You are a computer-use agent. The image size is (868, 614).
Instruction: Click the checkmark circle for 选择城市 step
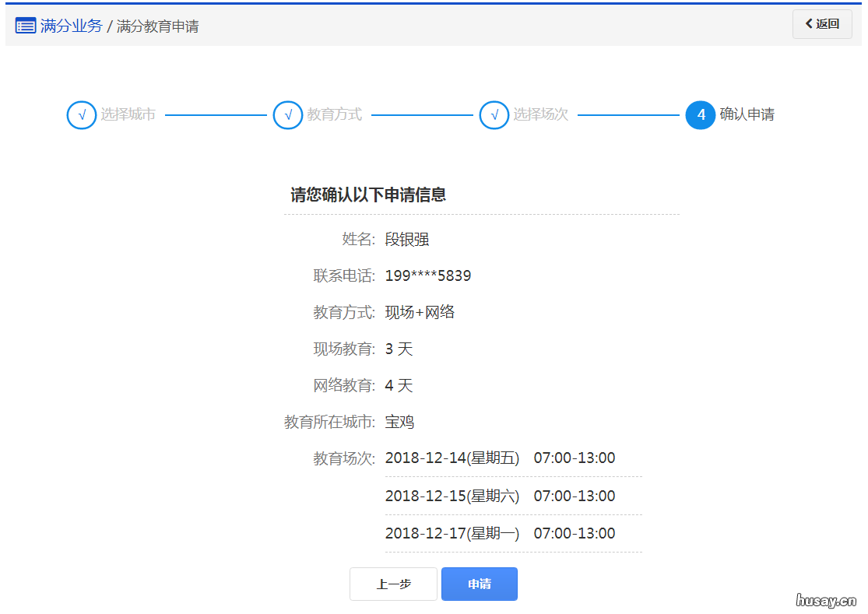point(81,114)
